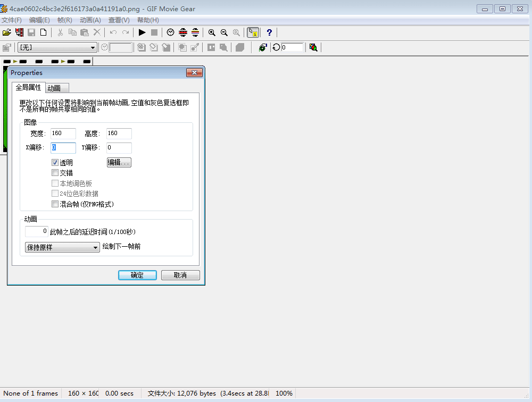Click the zoom in magnifier icon

click(212, 32)
